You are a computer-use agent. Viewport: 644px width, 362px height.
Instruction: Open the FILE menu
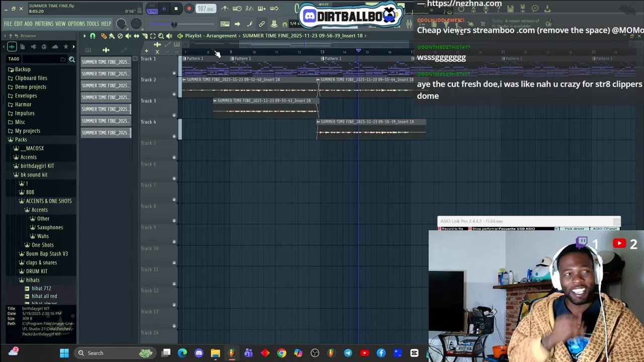click(x=8, y=24)
